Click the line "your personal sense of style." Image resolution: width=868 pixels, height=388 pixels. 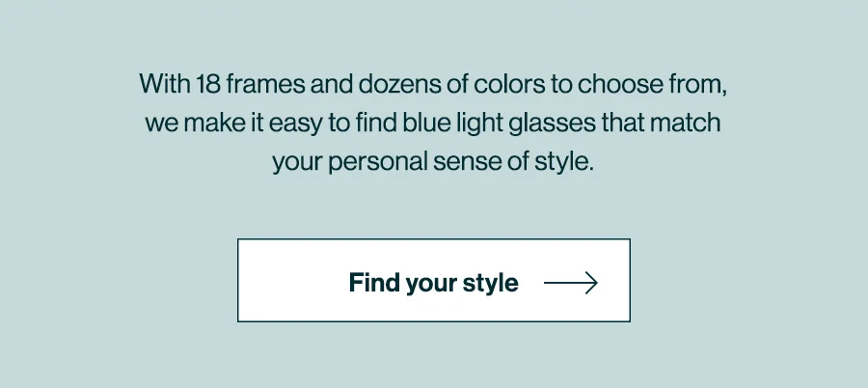pos(433,161)
